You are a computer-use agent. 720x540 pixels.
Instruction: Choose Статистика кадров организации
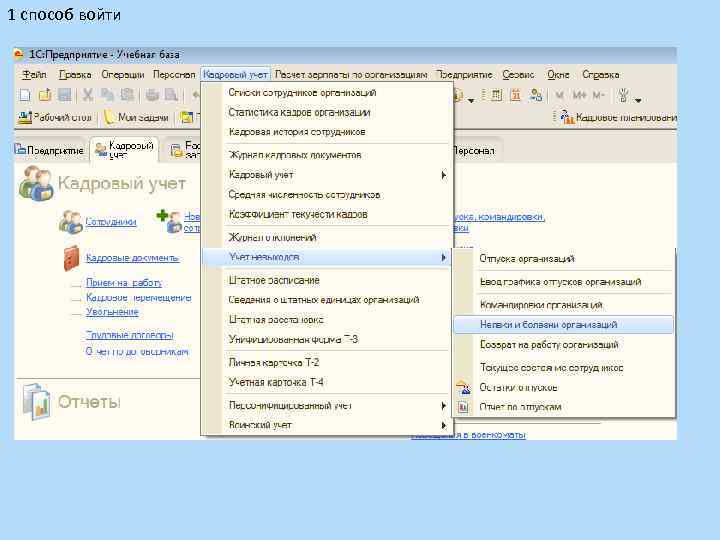pos(299,112)
